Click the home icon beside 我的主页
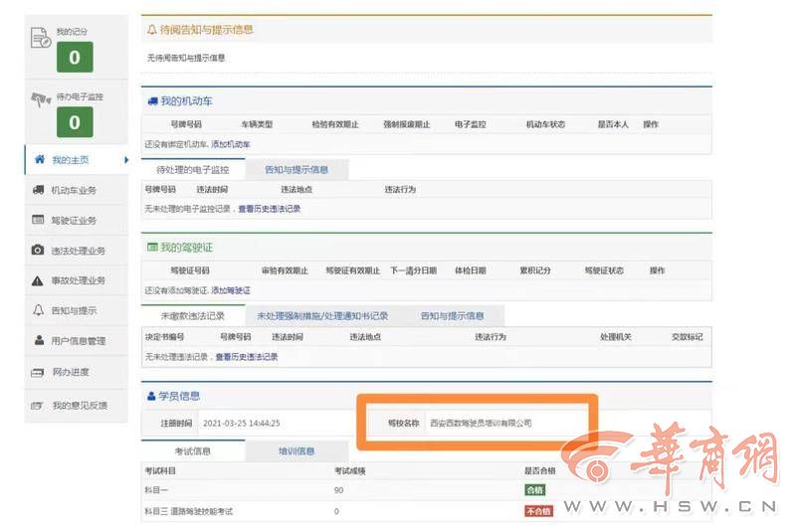 pyautogui.click(x=40, y=160)
